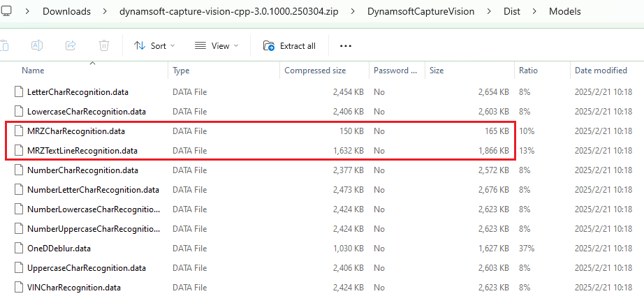Select NumberCharRecognition.data file name
Screen dimensions: 644x303
click(x=82, y=170)
